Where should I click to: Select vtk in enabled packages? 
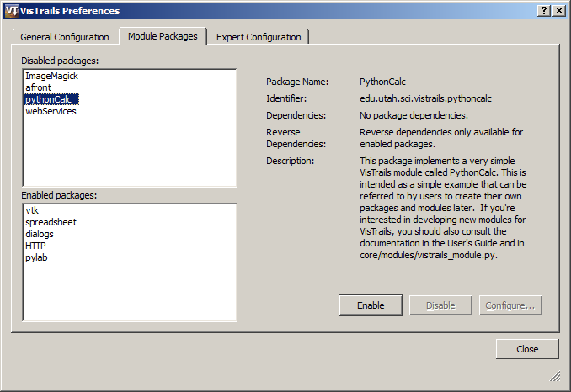click(32, 210)
